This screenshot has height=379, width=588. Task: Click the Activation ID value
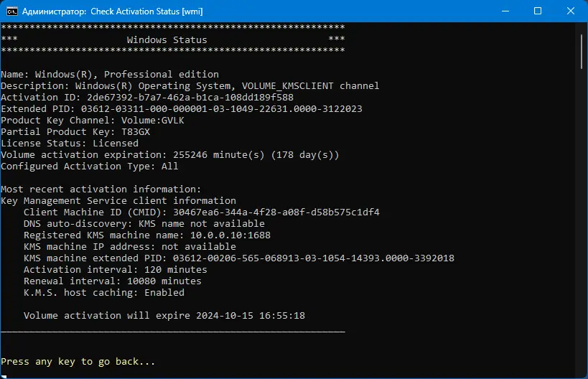pyautogui.click(x=190, y=97)
